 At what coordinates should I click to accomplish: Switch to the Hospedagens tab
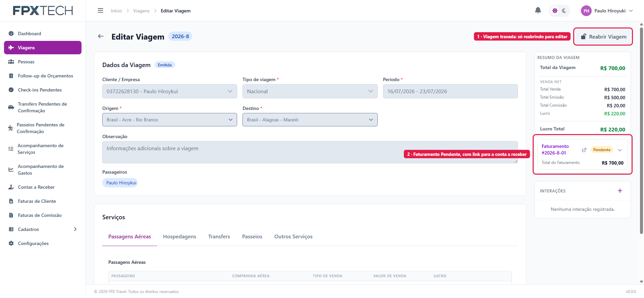pos(179,237)
